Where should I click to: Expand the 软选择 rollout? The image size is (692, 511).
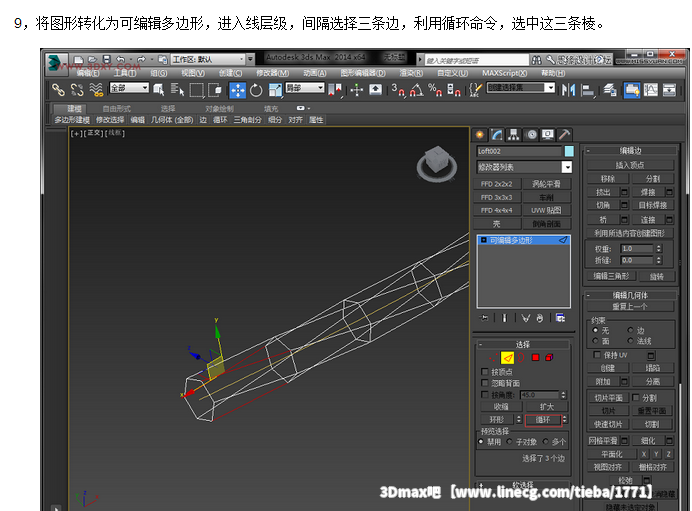coord(523,485)
